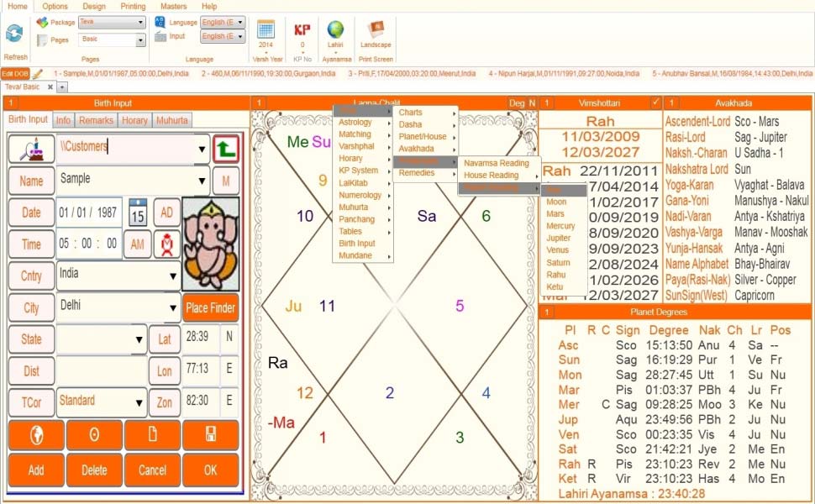Click the ABC Language icon
Viewport: 815px width, 504px height.
160,23
